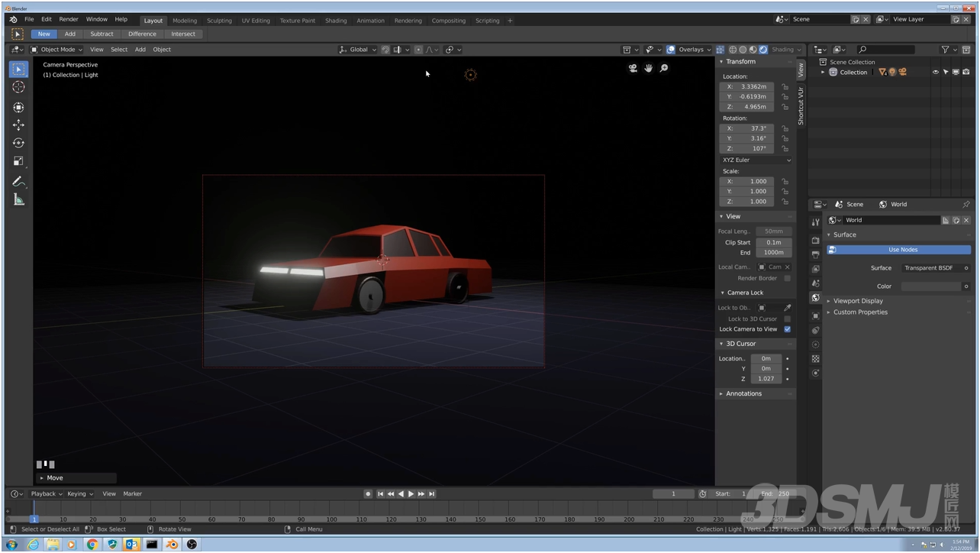The width and height of the screenshot is (980, 553).
Task: Open the Object properties tab
Action: (815, 315)
